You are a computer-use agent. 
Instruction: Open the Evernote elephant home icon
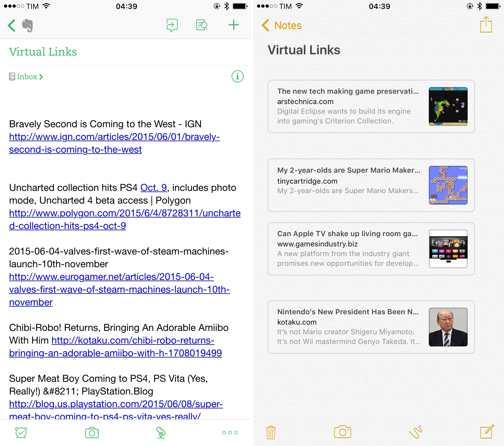pos(27,25)
